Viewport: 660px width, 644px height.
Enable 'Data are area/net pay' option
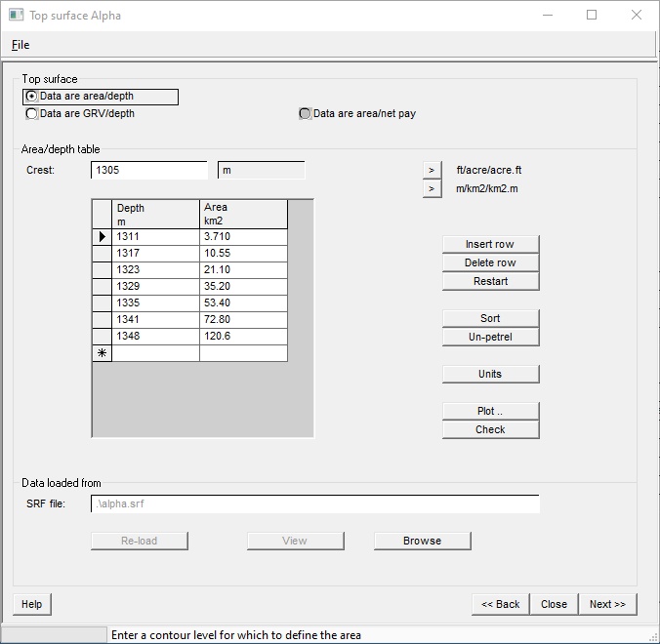click(x=306, y=114)
